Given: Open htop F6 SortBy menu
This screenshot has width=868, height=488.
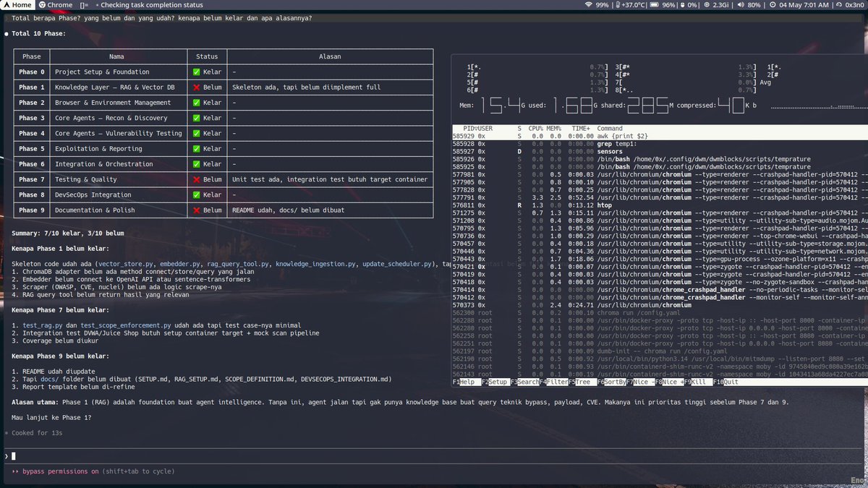Looking at the screenshot, I should pos(611,382).
